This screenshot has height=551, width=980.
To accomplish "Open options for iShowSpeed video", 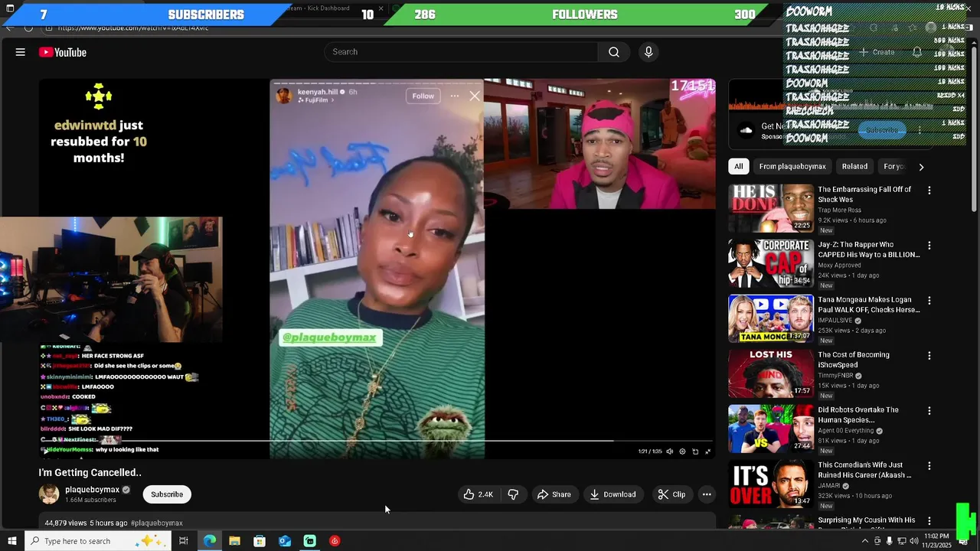I will [x=929, y=356].
